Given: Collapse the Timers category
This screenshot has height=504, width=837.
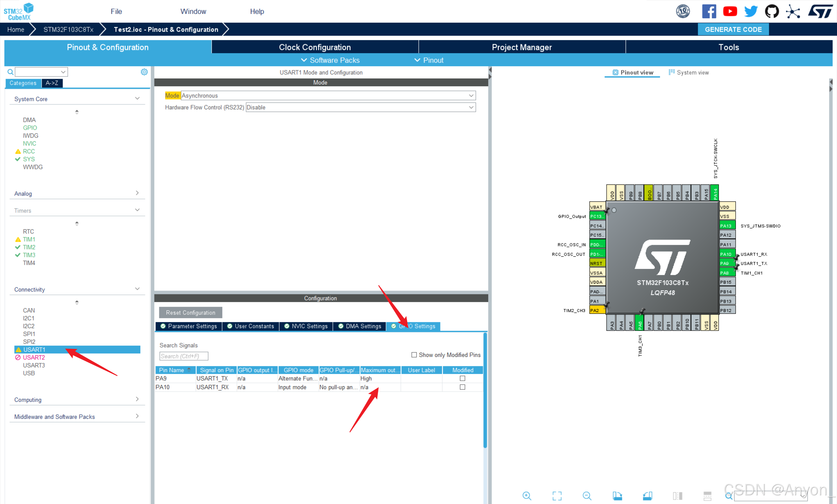Looking at the screenshot, I should tap(137, 210).
